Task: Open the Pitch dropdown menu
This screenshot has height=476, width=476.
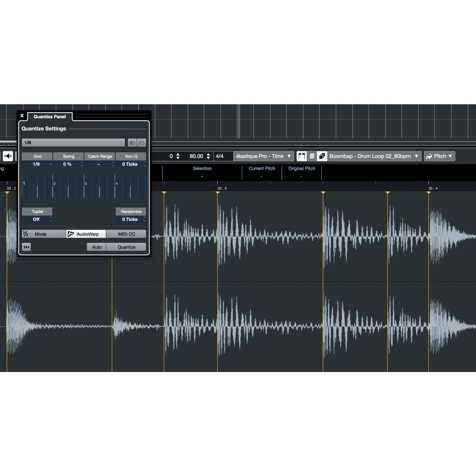Action: (440, 156)
